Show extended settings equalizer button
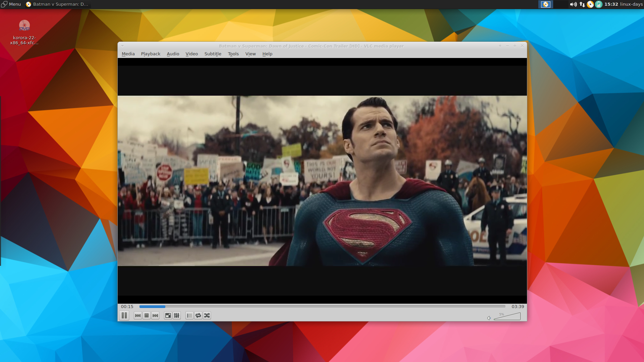Image resolution: width=644 pixels, height=362 pixels. [x=177, y=315]
